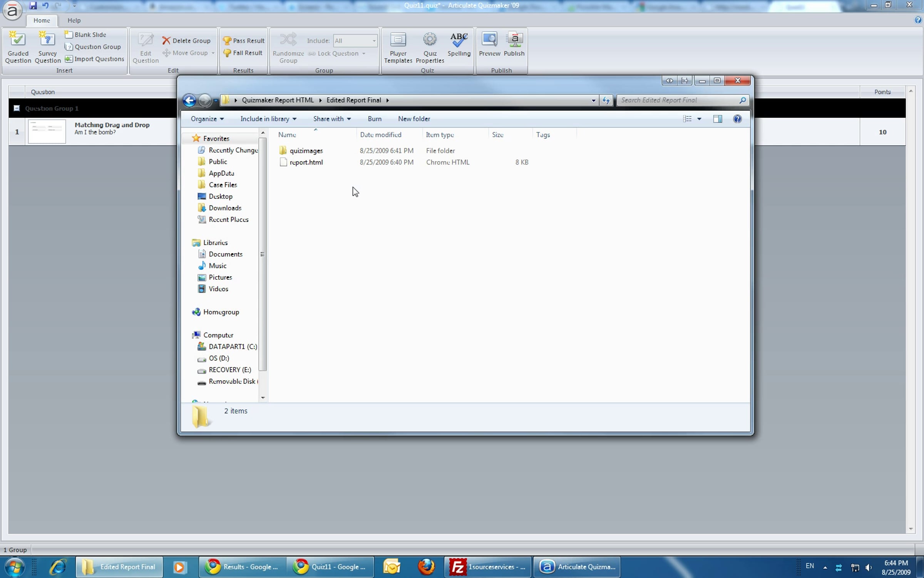Open FileZilla from the taskbar

pyautogui.click(x=488, y=567)
